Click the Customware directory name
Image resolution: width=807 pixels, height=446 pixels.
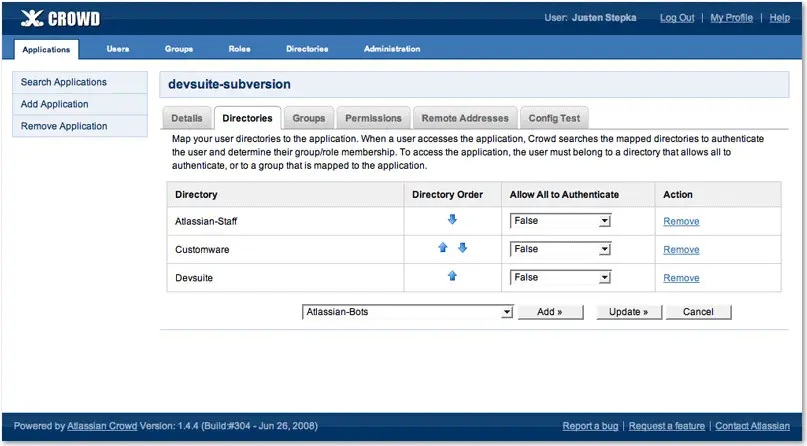pyautogui.click(x=202, y=249)
